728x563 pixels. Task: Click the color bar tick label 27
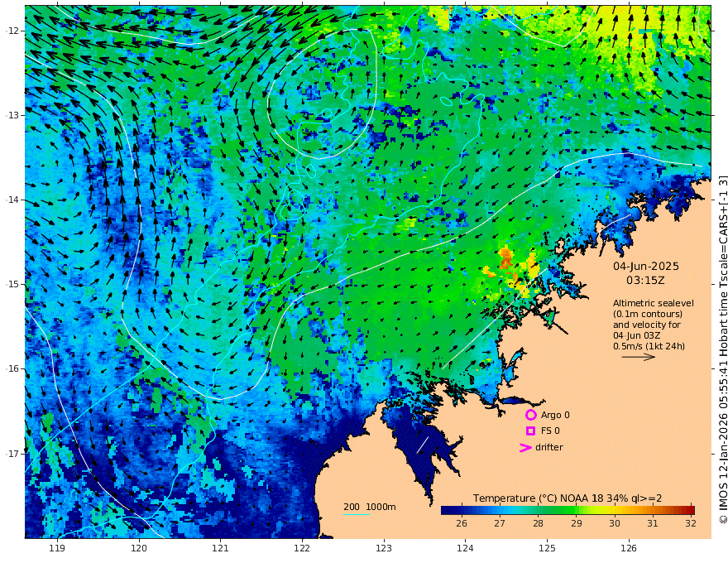tap(500, 523)
